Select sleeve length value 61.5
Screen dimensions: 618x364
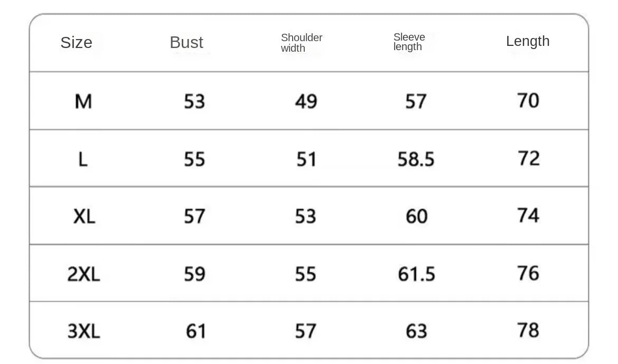tap(416, 274)
